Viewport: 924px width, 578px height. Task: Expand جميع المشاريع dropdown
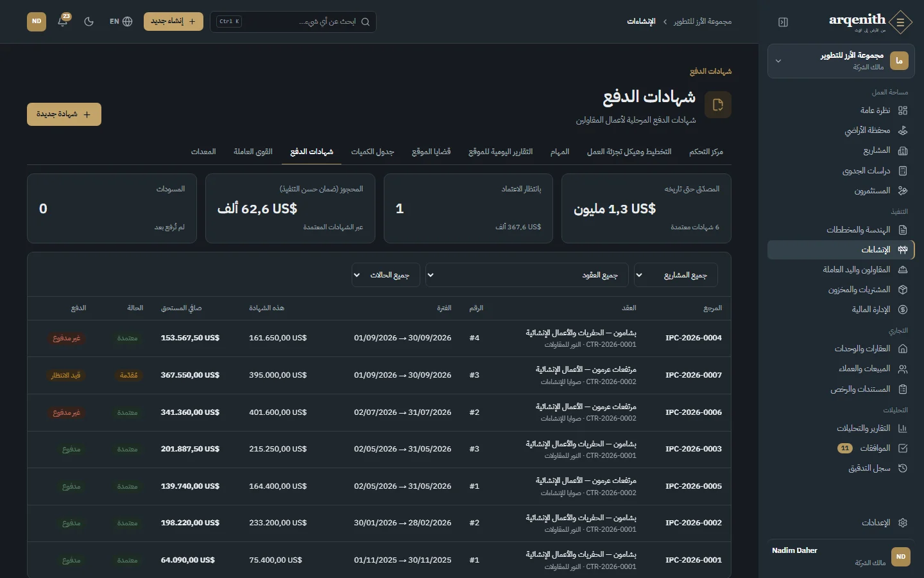coord(676,275)
